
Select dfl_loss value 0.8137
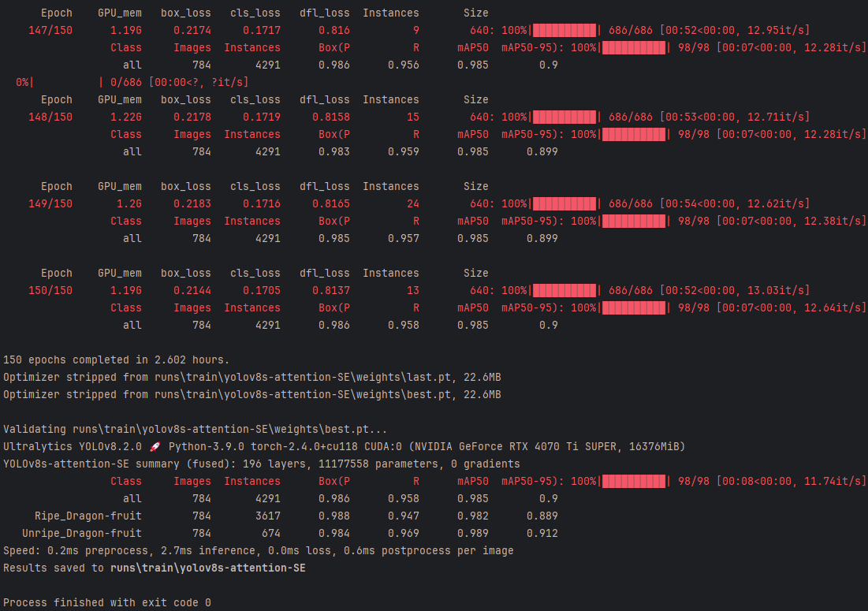[x=331, y=291]
